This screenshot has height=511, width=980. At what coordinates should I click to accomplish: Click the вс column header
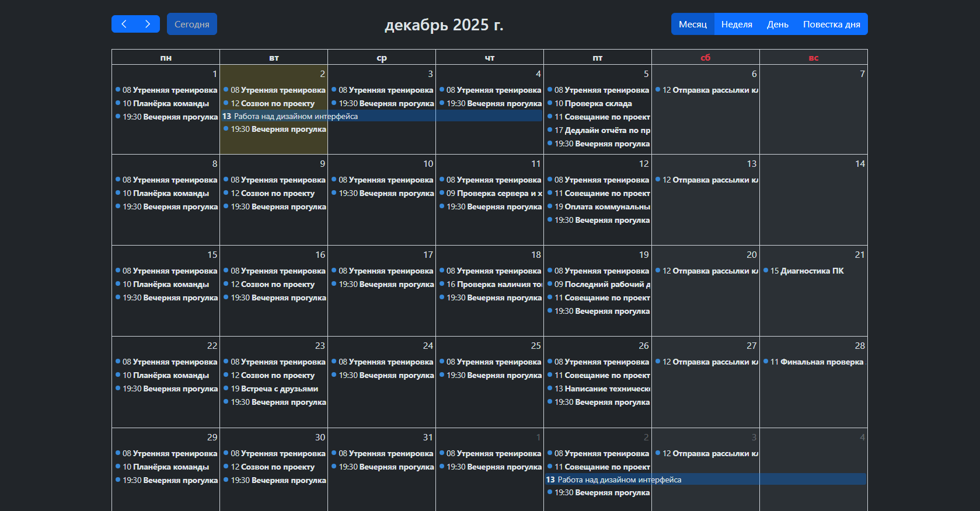tap(814, 58)
